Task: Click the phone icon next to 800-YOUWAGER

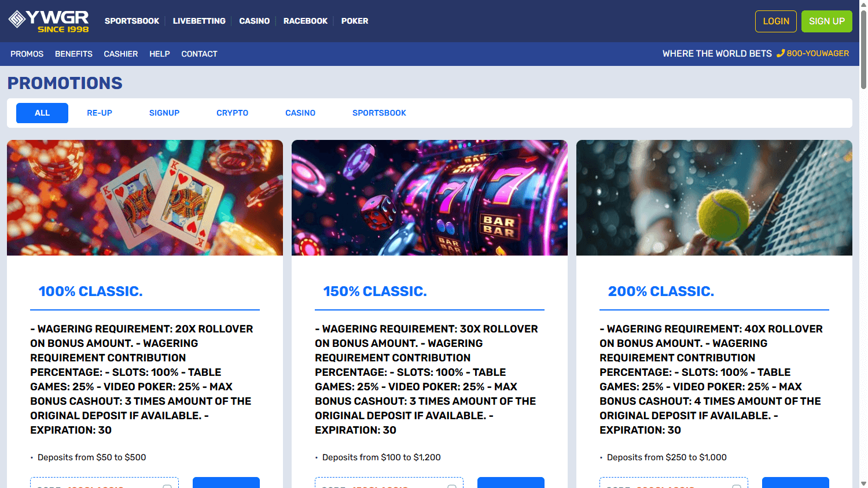Action: (781, 53)
